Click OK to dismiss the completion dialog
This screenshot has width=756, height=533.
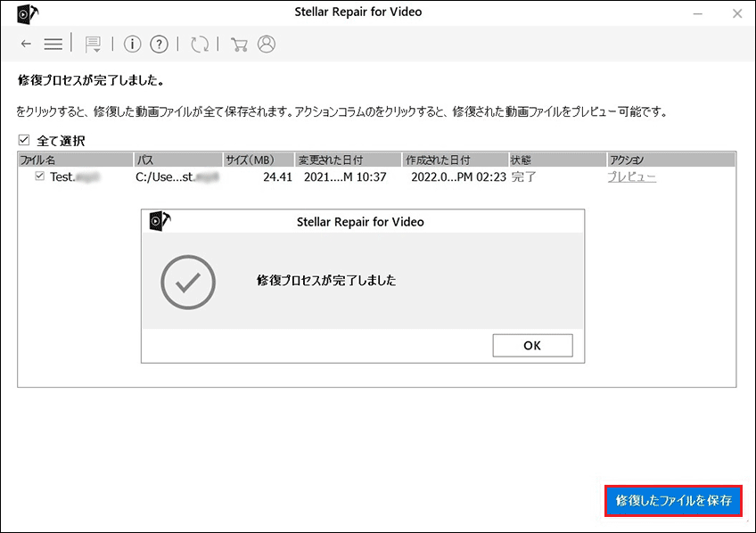coord(532,345)
